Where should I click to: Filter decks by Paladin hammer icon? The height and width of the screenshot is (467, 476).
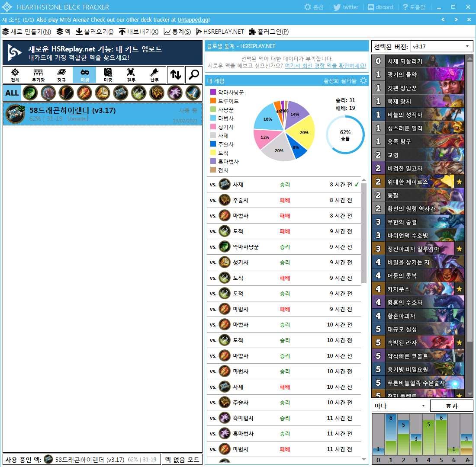103,93
